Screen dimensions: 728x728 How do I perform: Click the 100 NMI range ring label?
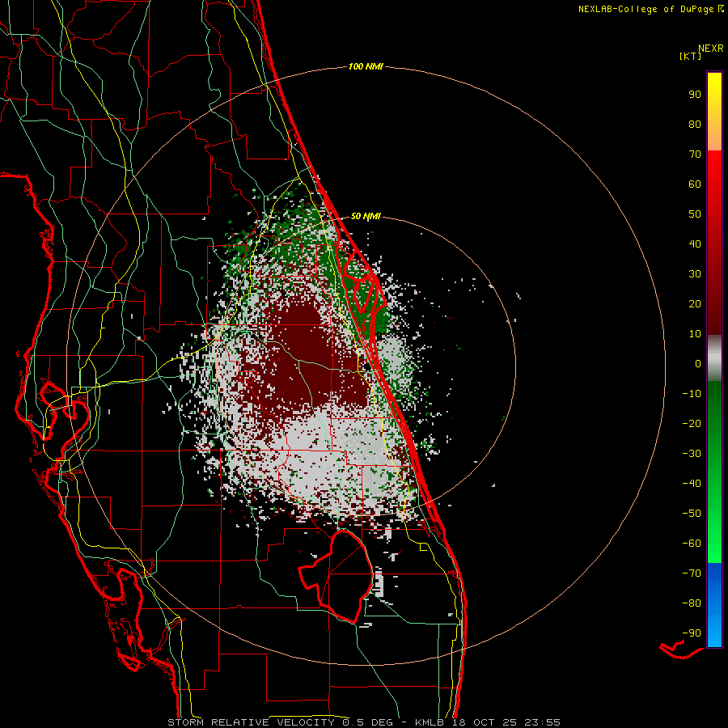coord(366,67)
